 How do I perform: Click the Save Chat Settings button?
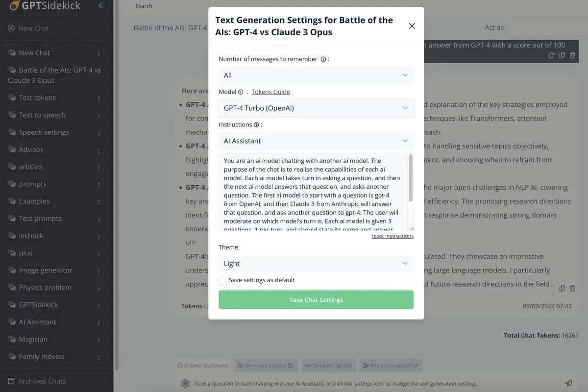click(316, 300)
